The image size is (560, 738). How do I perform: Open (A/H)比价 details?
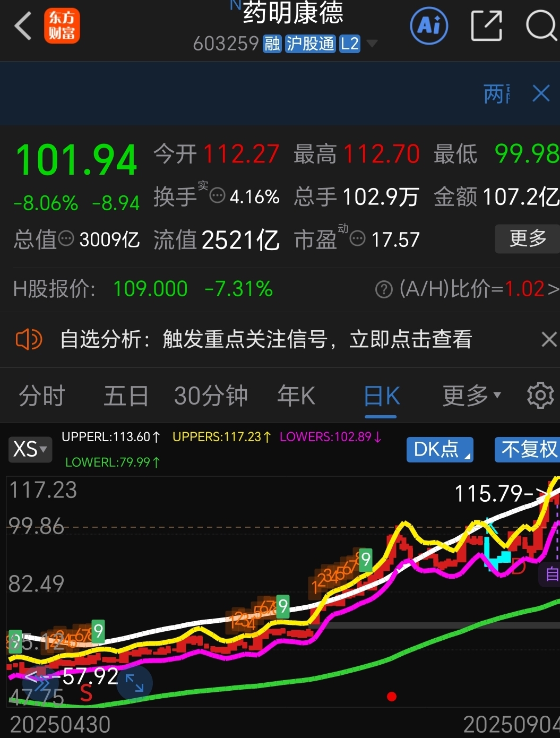point(479,289)
